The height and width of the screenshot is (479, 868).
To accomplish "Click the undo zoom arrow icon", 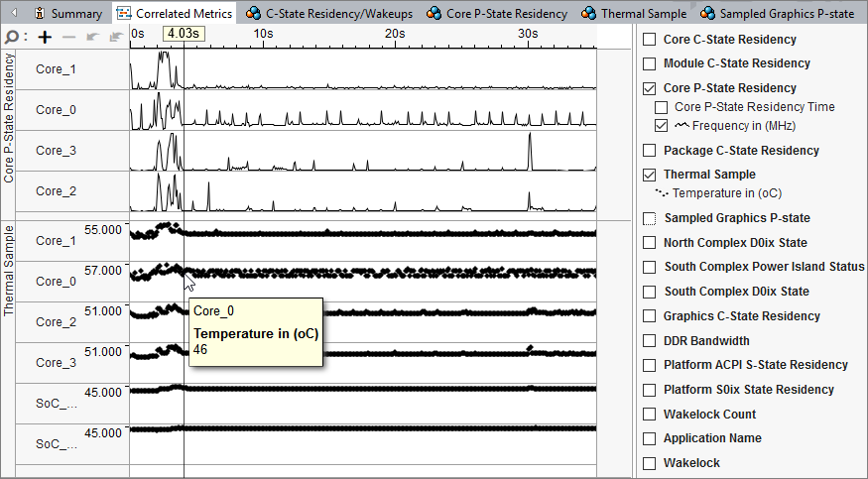I will tap(93, 37).
